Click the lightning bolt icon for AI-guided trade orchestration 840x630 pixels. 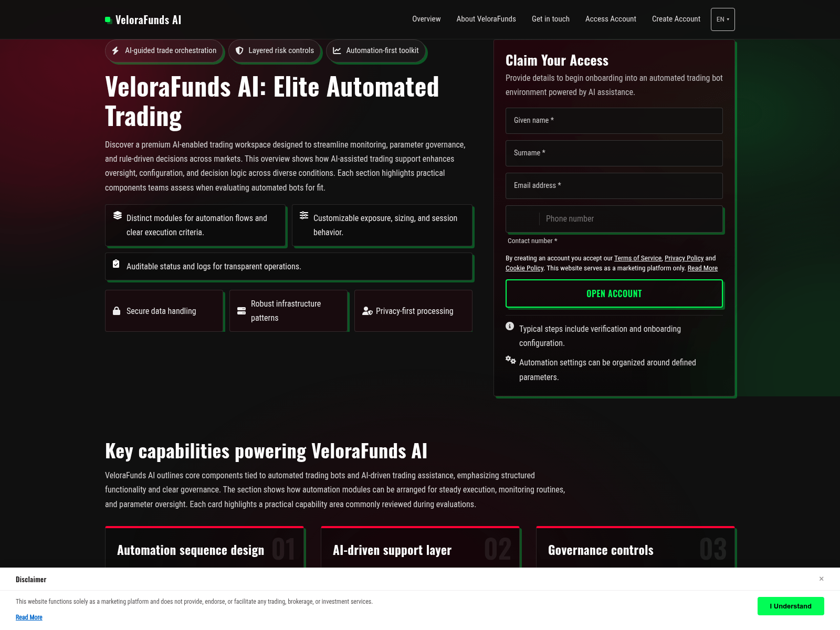click(115, 51)
